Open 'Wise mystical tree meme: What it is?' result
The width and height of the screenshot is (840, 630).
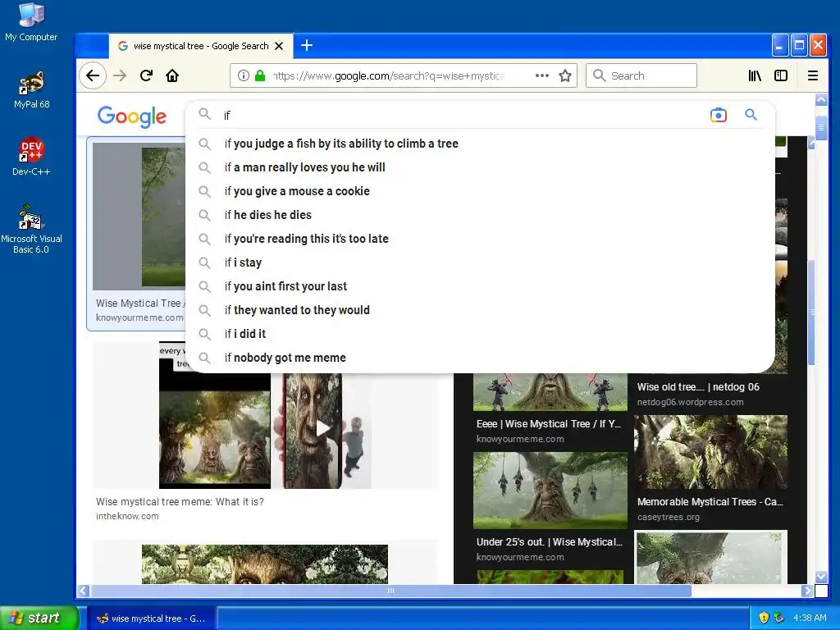click(180, 502)
